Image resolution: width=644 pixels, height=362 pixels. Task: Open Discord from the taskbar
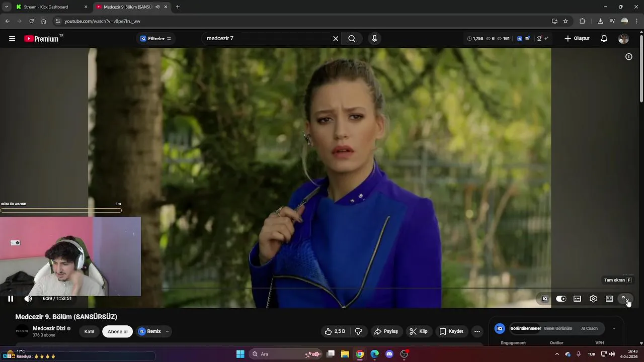click(x=389, y=354)
